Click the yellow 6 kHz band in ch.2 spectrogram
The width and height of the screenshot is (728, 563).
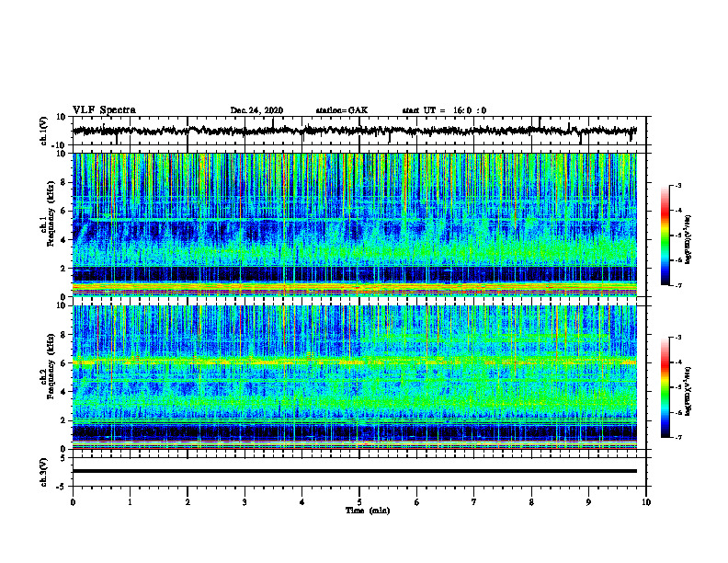(x=354, y=362)
